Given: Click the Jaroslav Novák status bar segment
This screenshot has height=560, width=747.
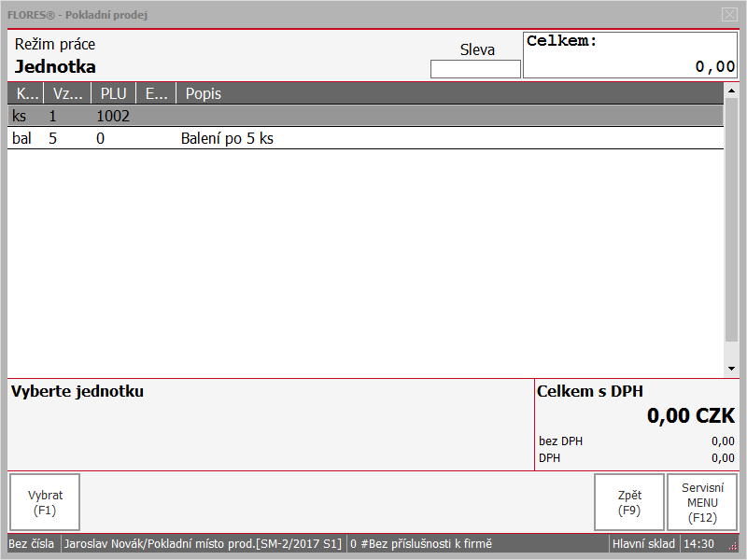Looking at the screenshot, I should [x=203, y=544].
